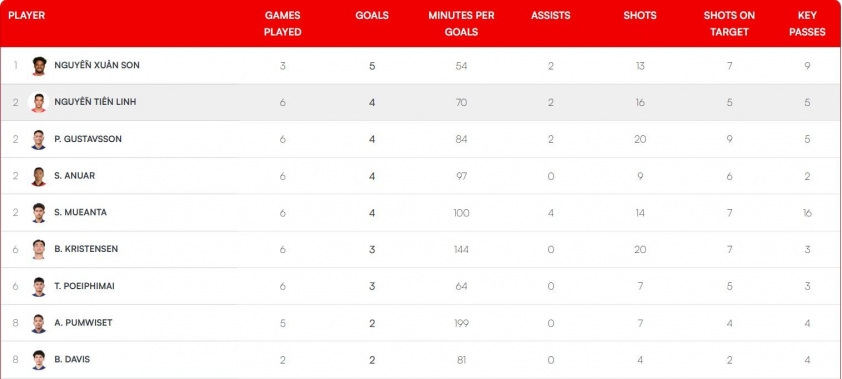Click T. Poeiphimai's player avatar
842x379 pixels.
pos(39,287)
